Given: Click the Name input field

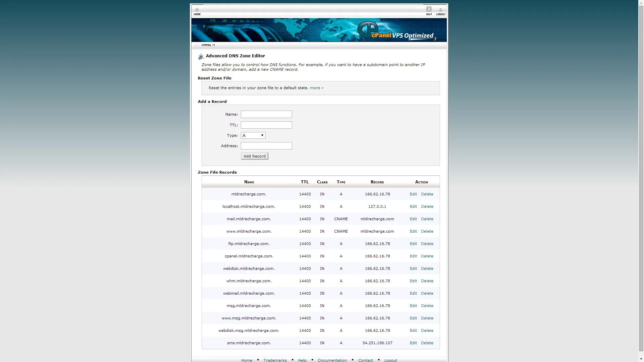Looking at the screenshot, I should coord(266,114).
